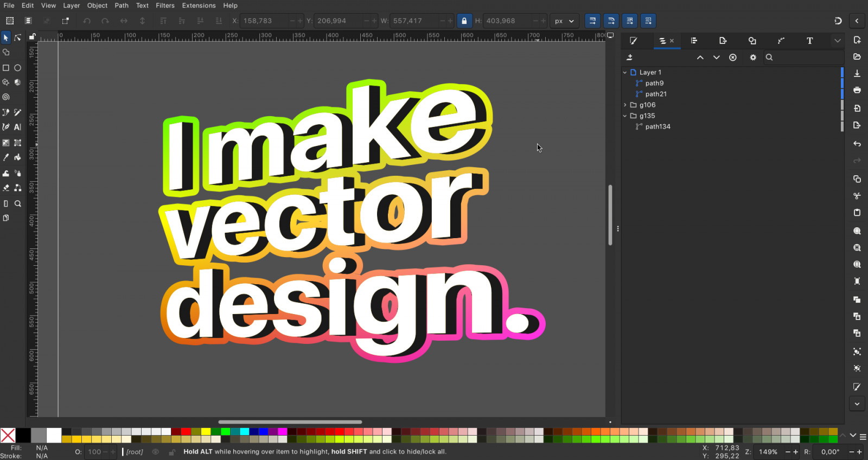The width and height of the screenshot is (868, 460).
Task: Toggle scale stroke width with object button
Action: (592, 21)
